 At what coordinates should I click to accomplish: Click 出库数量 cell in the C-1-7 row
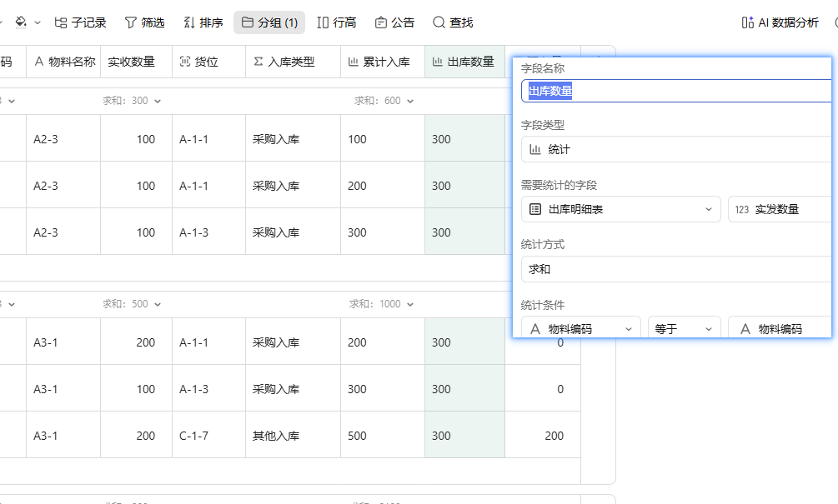(x=465, y=435)
